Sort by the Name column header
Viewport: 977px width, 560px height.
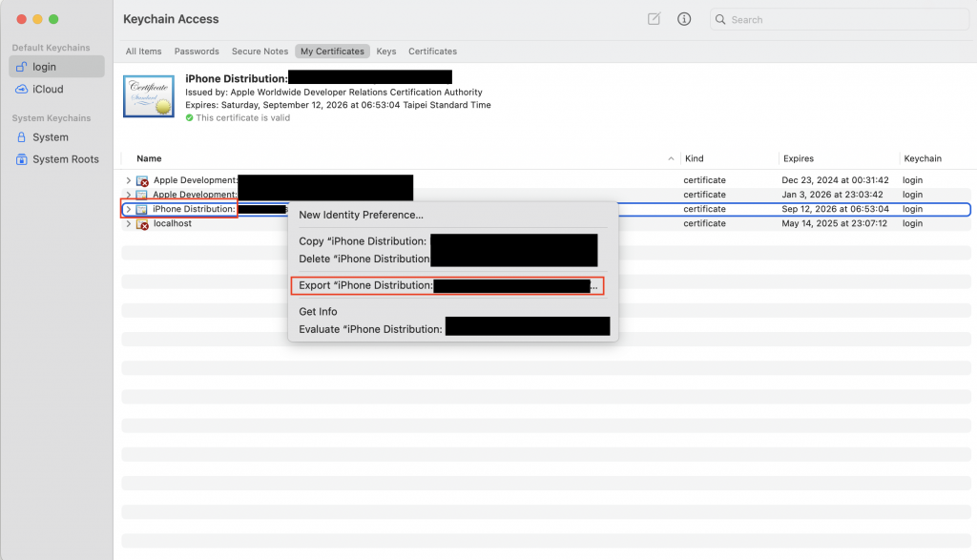149,159
